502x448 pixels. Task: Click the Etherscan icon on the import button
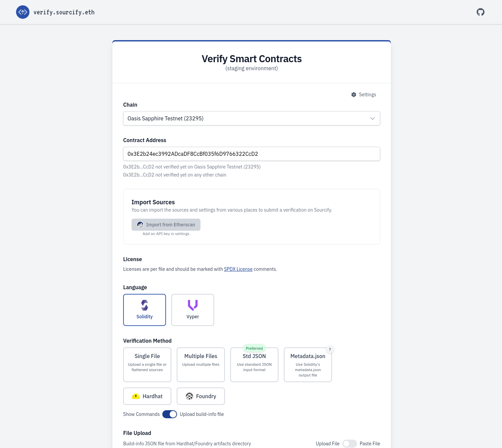click(140, 224)
